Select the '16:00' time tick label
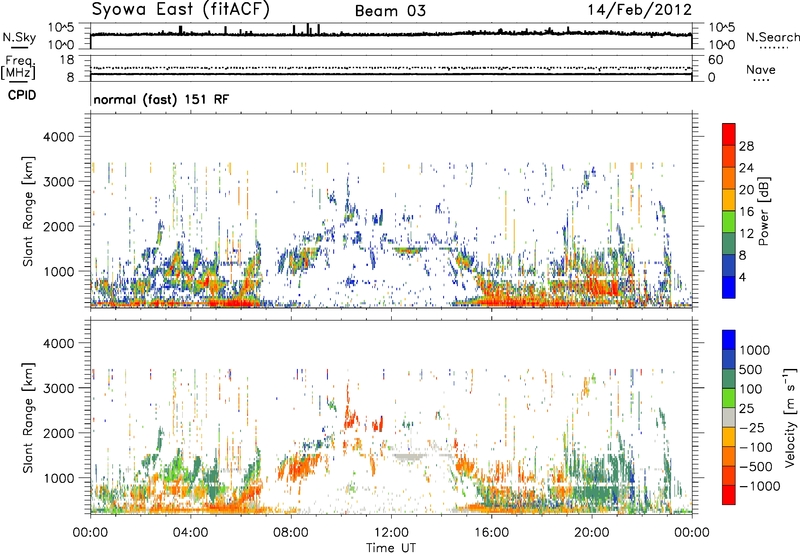 (x=491, y=533)
